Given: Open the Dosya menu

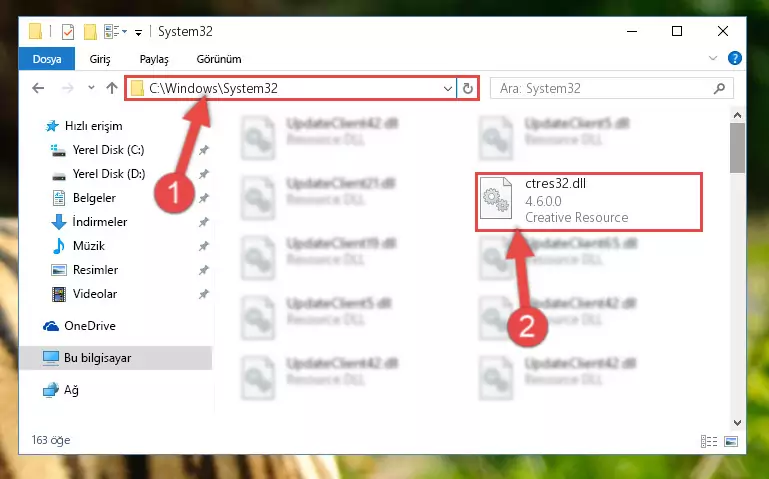Looking at the screenshot, I should click(47, 59).
